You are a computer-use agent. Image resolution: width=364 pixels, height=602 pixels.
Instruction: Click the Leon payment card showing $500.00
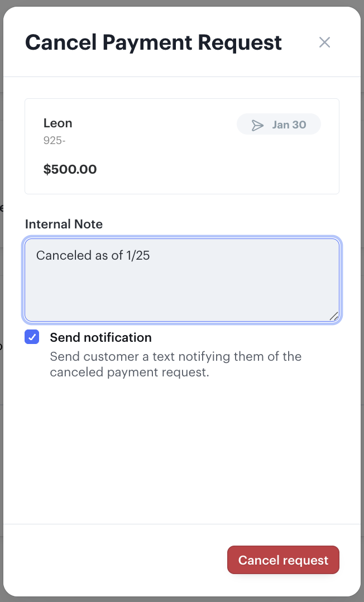182,146
